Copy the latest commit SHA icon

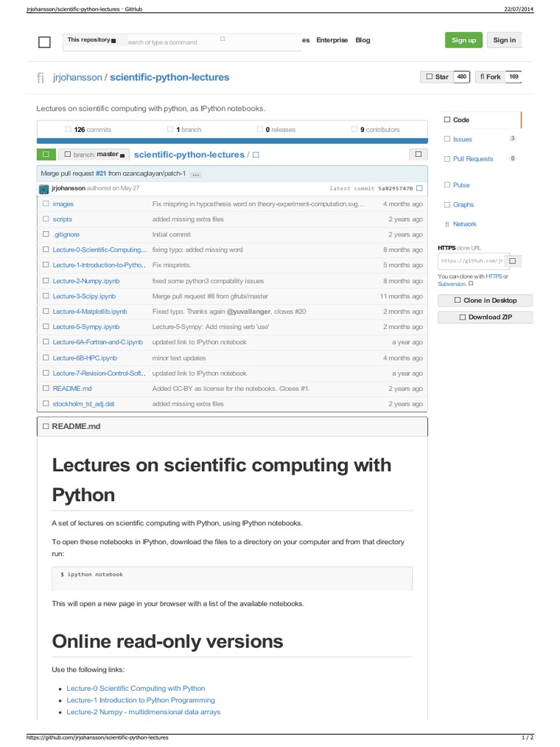419,188
